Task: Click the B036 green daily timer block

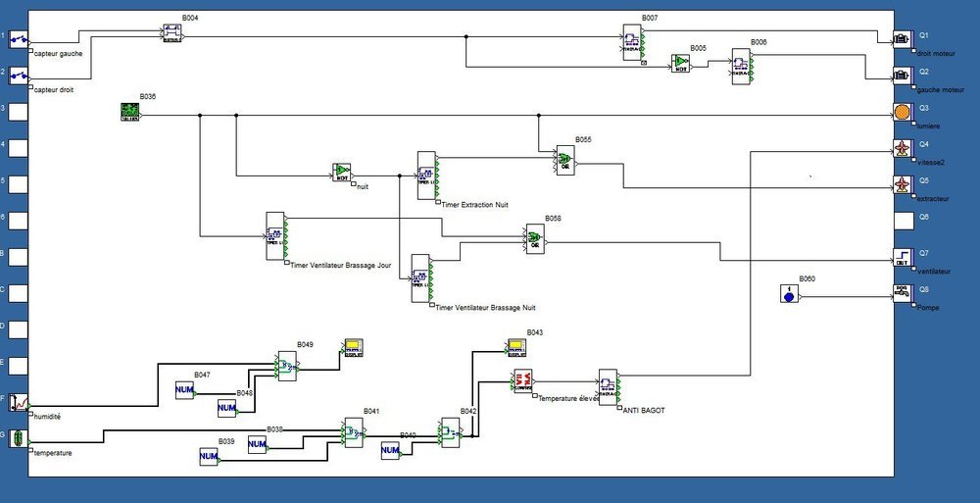Action: coord(129,112)
